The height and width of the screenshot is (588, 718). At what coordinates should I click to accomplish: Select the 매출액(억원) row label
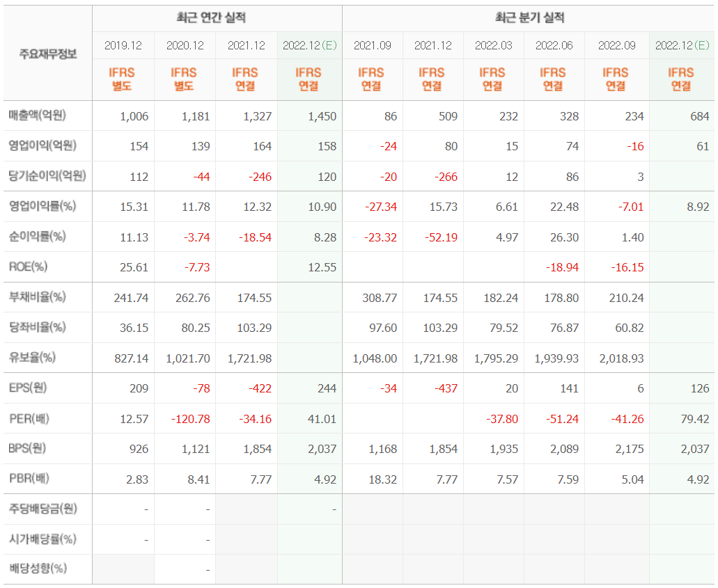(x=37, y=115)
